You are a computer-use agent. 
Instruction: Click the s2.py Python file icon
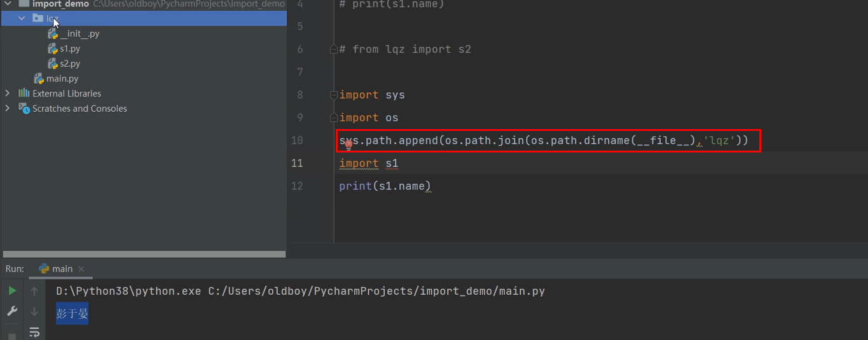[53, 64]
